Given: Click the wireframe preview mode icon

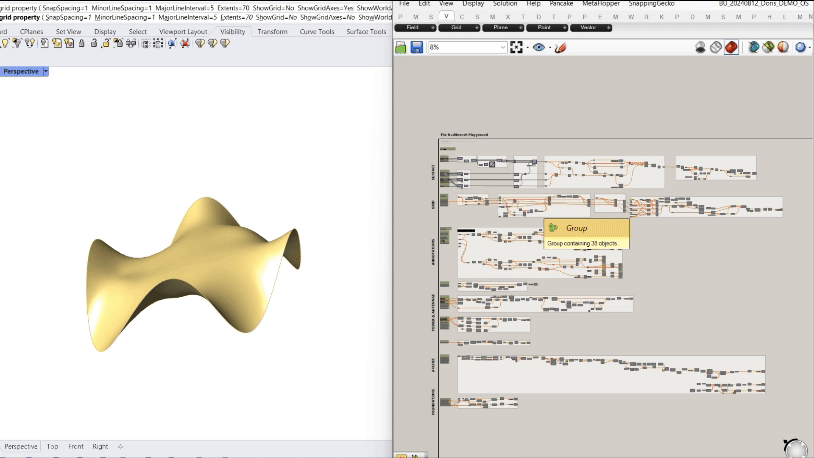Looking at the screenshot, I should (x=716, y=47).
